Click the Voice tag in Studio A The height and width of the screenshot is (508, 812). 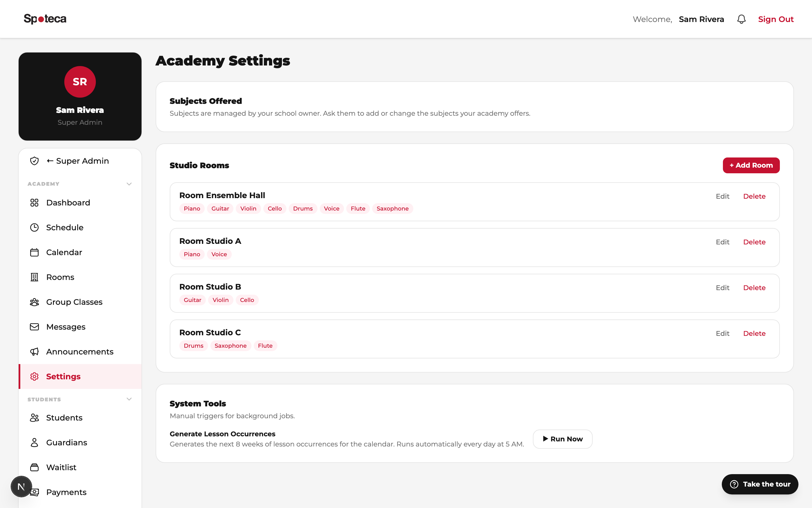219,254
